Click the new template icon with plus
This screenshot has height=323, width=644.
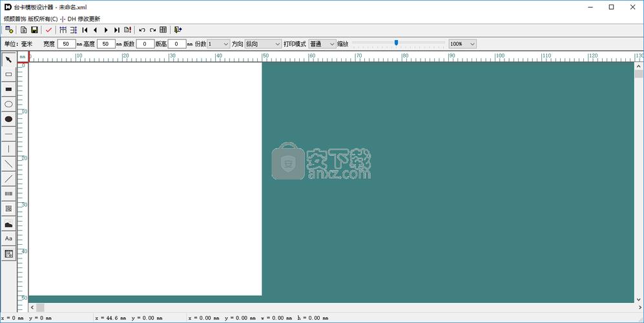9,30
